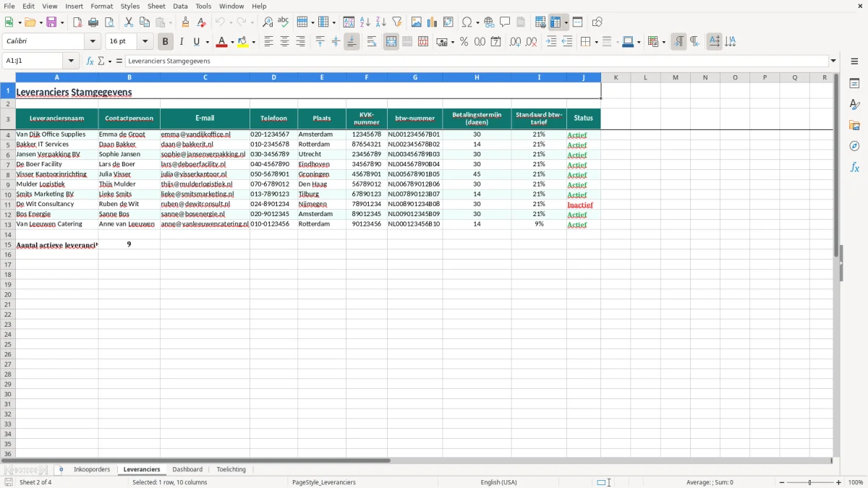Screen dimensions: 868x488
Task: Click the Copy icon
Action: coord(145,22)
